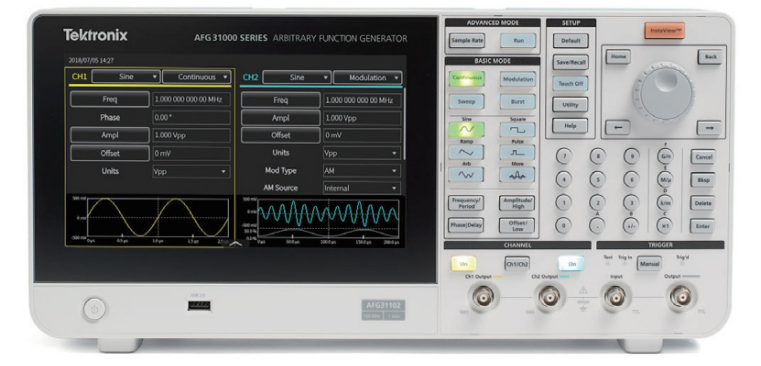Screen dimensions: 761x366
Task: Click the right arrow navigation key
Action: pyautogui.click(x=709, y=128)
